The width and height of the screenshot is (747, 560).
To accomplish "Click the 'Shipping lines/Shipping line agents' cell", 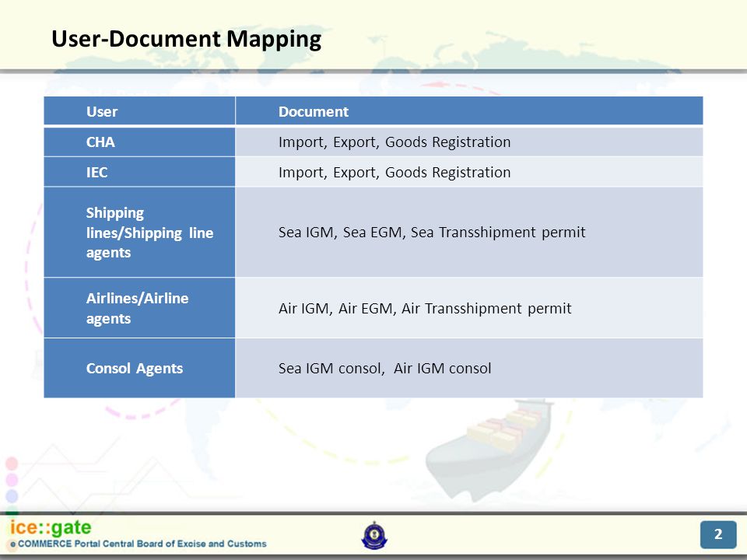I will [x=139, y=232].
